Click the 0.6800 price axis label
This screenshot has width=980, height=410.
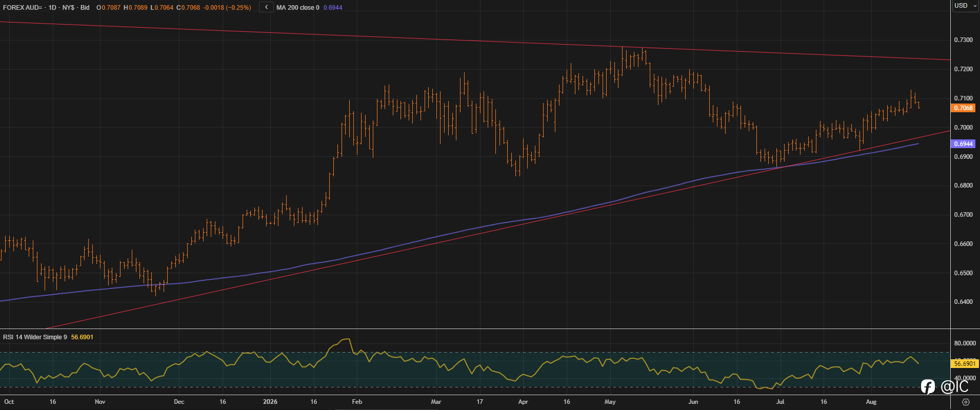[963, 186]
